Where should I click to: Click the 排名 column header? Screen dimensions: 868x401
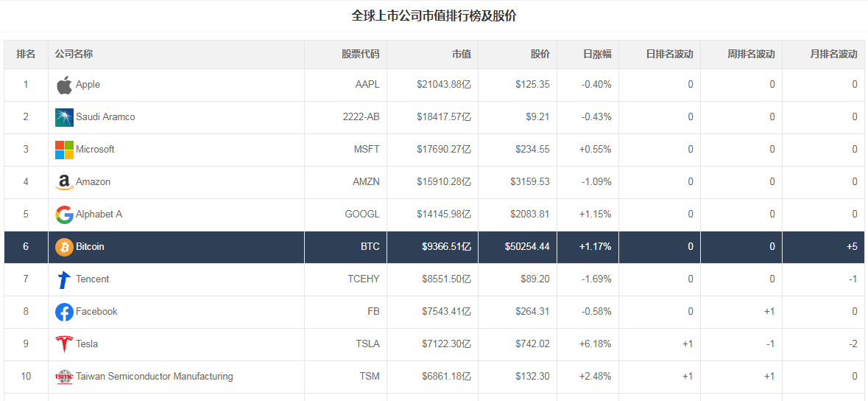click(x=26, y=55)
